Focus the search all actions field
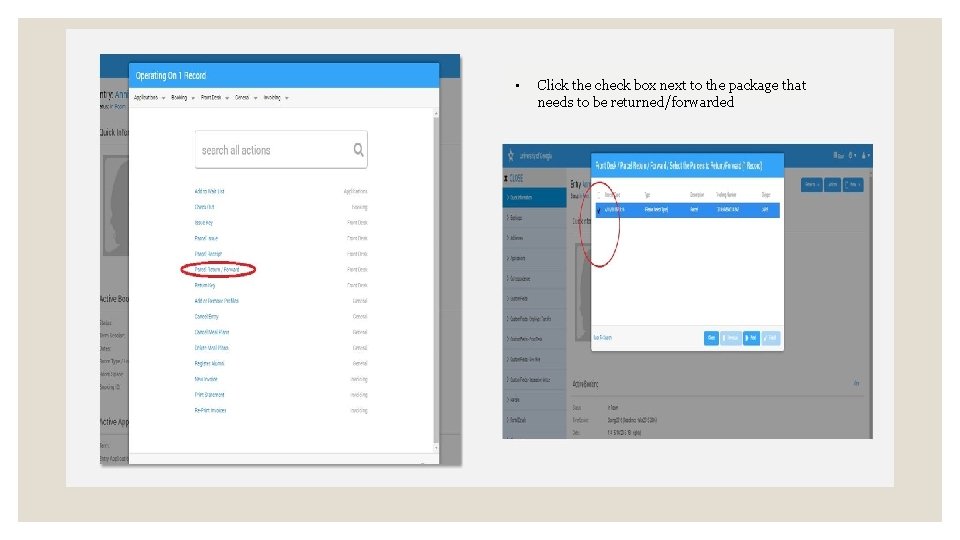The width and height of the screenshot is (960, 540). tap(281, 149)
